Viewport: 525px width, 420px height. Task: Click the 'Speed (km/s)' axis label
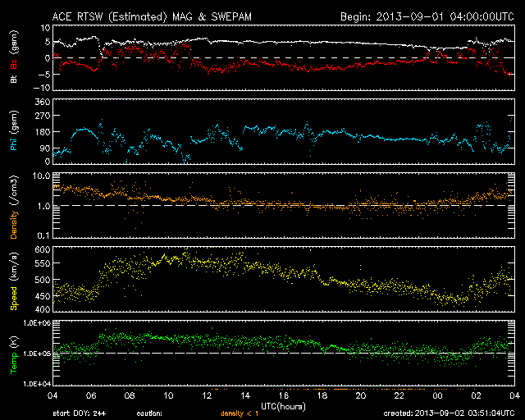tap(14, 281)
